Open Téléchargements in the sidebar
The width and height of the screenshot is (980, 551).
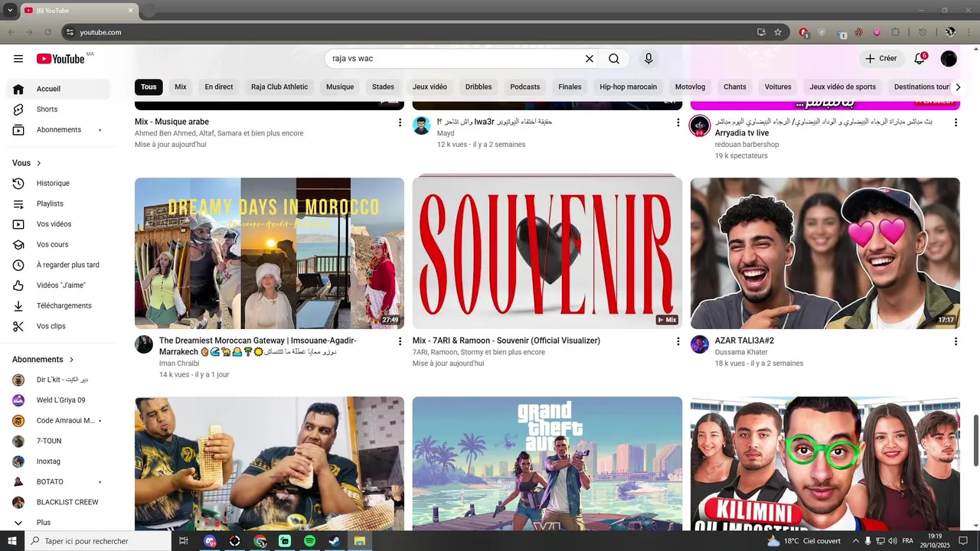58,306
